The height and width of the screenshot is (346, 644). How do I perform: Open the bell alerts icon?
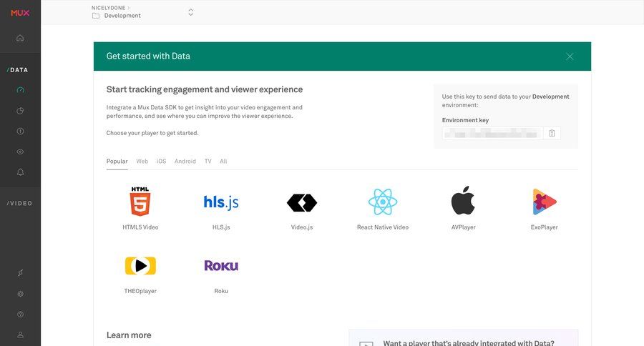pos(20,172)
